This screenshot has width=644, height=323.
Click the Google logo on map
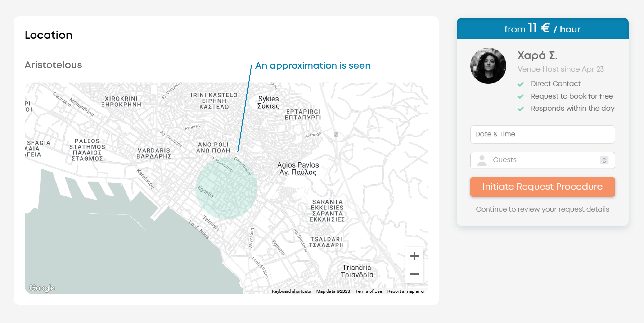tap(42, 288)
